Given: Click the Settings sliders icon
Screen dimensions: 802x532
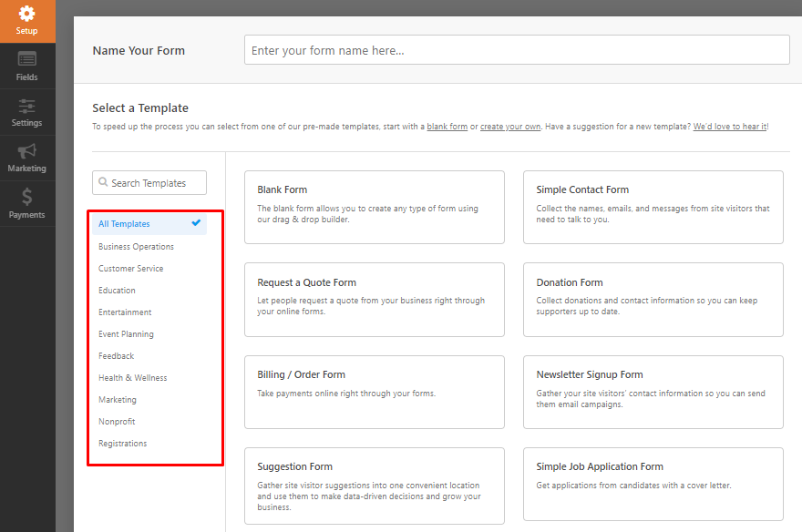Looking at the screenshot, I should (x=27, y=106).
